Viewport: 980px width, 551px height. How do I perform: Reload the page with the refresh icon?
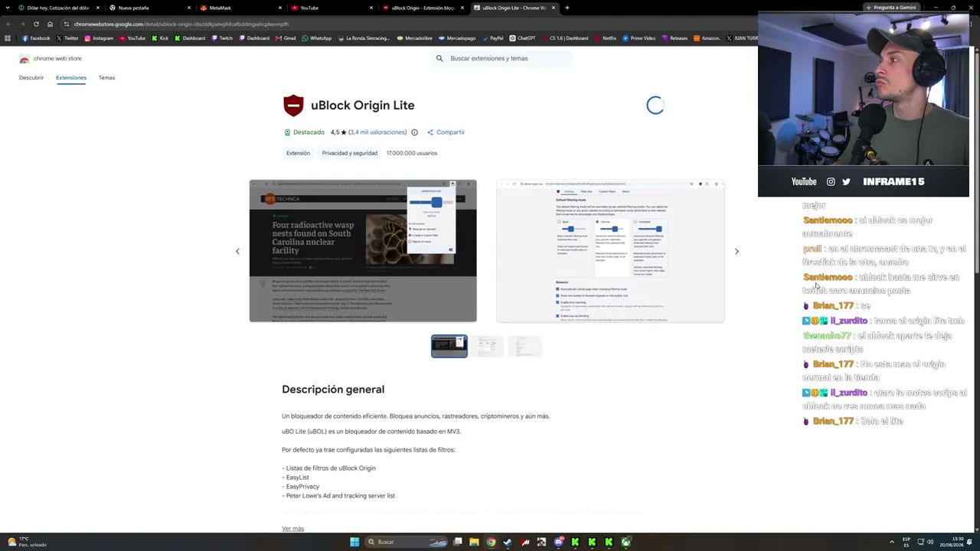coord(36,24)
